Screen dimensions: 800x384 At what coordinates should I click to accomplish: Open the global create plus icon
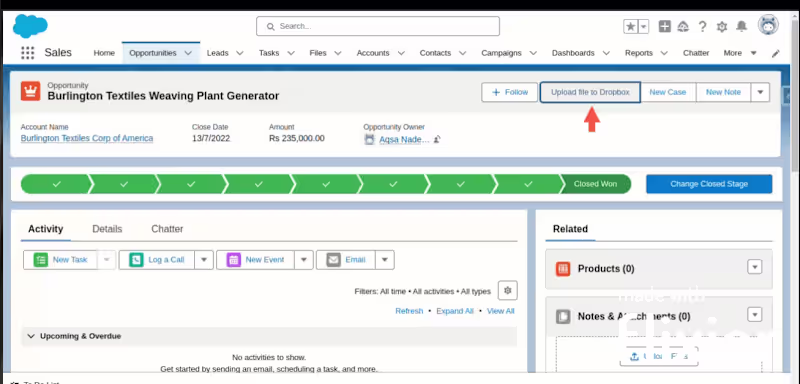pyautogui.click(x=664, y=27)
